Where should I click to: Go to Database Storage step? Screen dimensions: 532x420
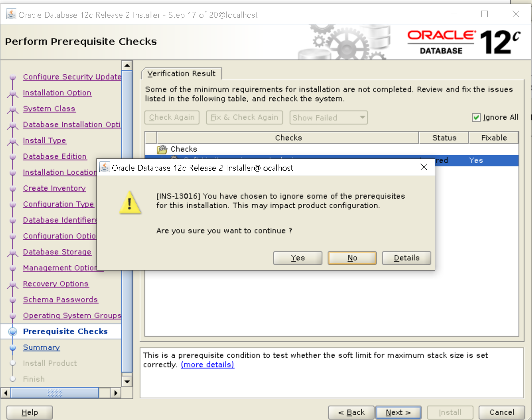tap(57, 252)
